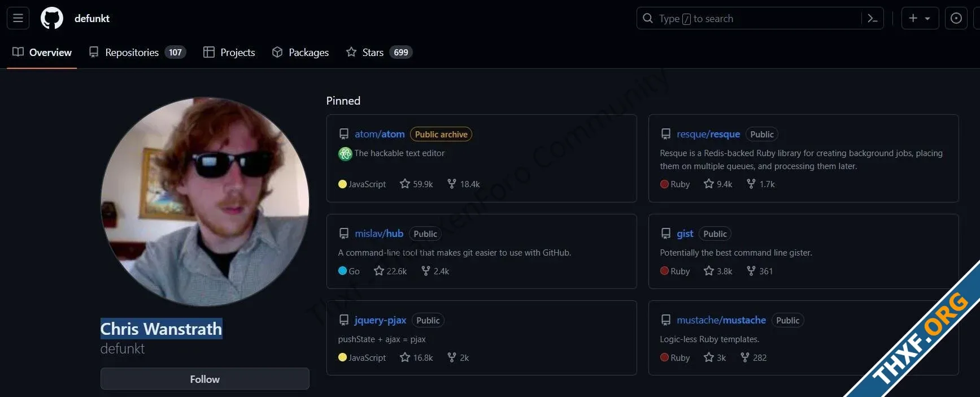Click the text 'The hackable text editor'
980x397 pixels.
(x=399, y=153)
